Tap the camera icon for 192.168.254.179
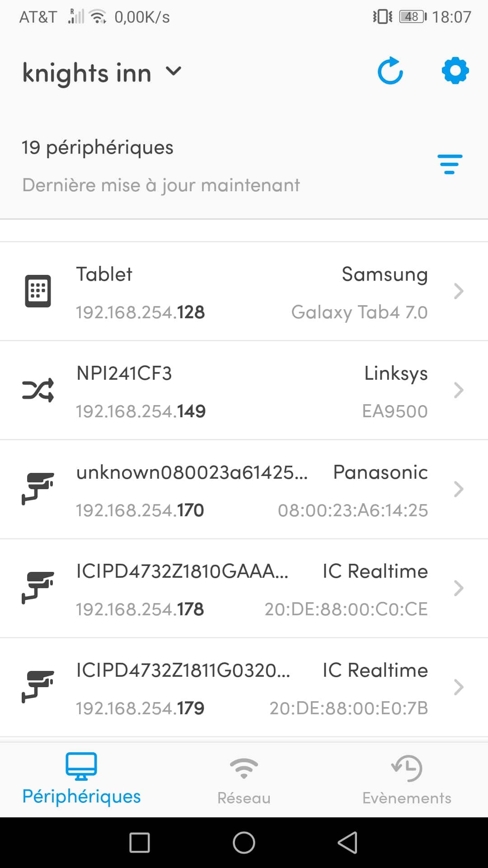The width and height of the screenshot is (488, 868). tap(38, 687)
